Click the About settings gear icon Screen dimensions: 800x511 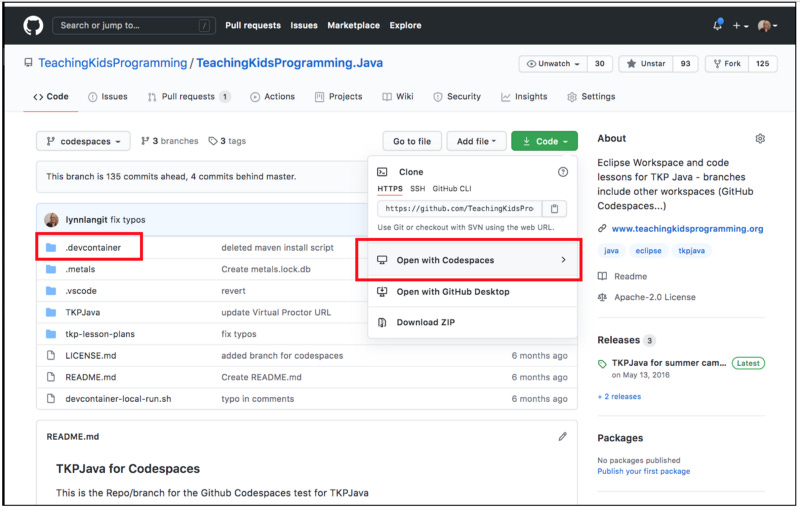[760, 139]
